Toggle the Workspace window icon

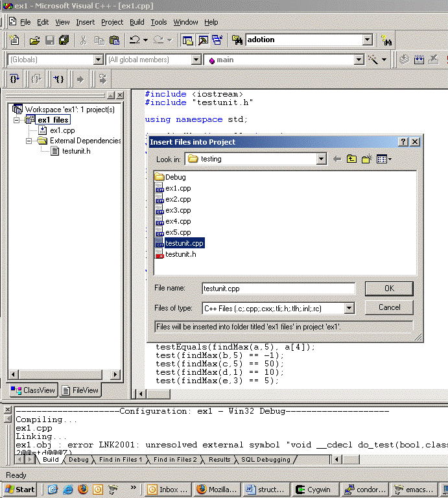(x=187, y=40)
